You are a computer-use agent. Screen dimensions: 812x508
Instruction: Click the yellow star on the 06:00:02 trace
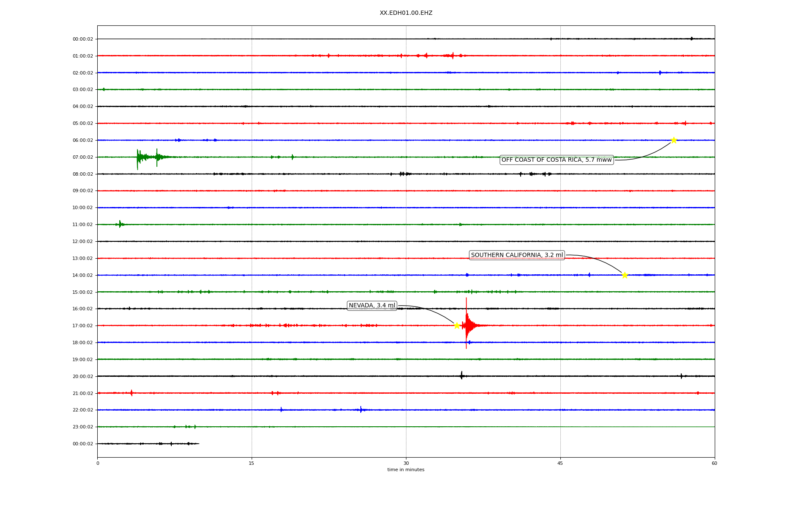[674, 140]
